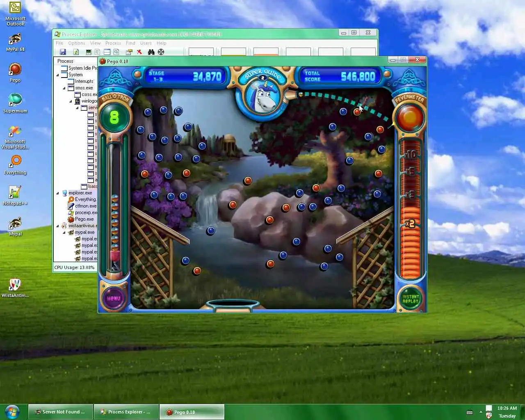Open Properties icon in Process Explorer toolbar
The height and width of the screenshot is (420, 525).
pos(129,52)
